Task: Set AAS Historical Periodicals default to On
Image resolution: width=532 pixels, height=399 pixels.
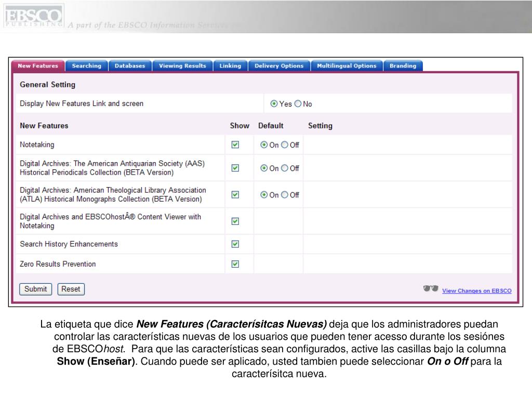Action: [x=264, y=168]
